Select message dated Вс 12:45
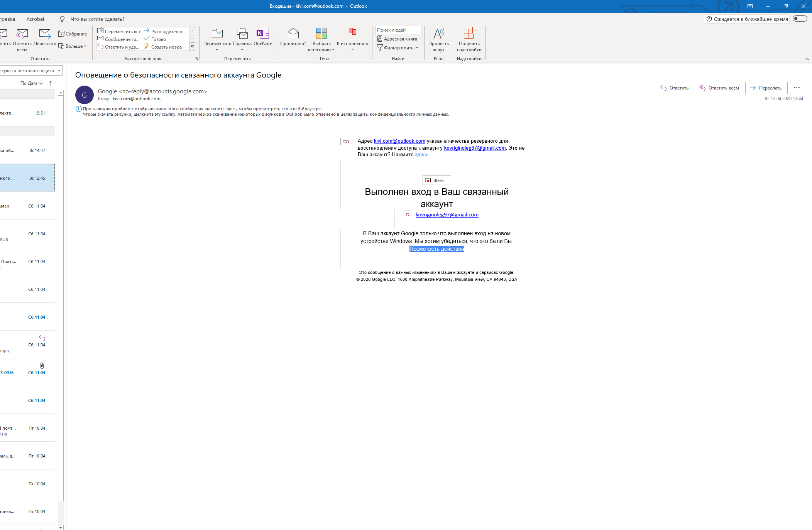This screenshot has height=530, width=812. click(x=27, y=178)
